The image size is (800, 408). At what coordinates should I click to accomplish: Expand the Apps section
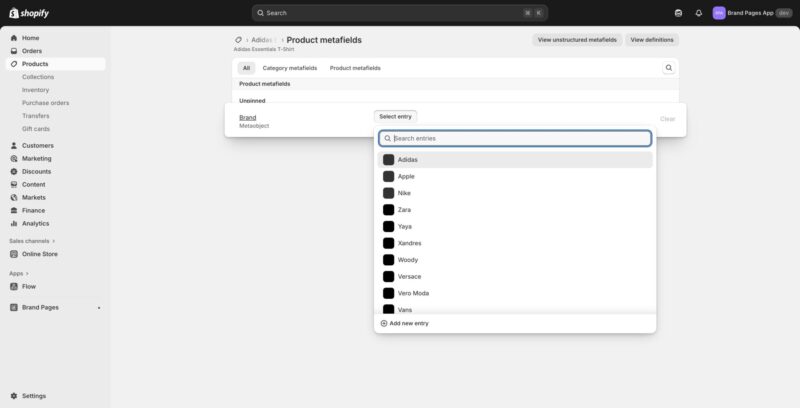[x=19, y=273]
